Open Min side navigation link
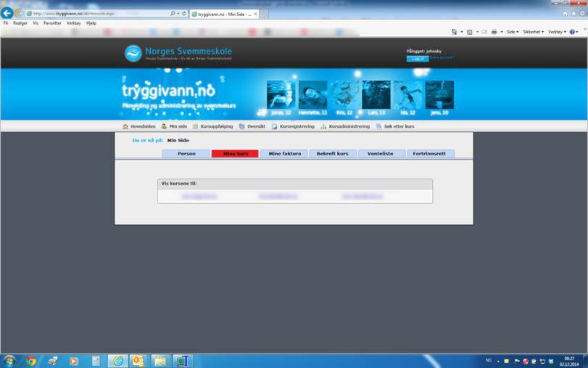Image resolution: width=588 pixels, height=368 pixels. coord(174,126)
